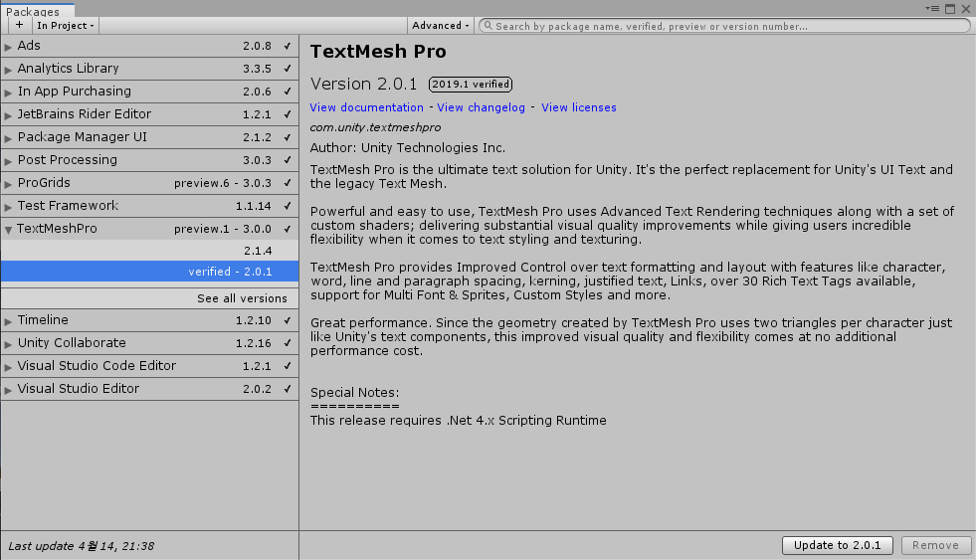This screenshot has height=560, width=976.
Task: Expand the Test Framework package
Action: pos(8,207)
